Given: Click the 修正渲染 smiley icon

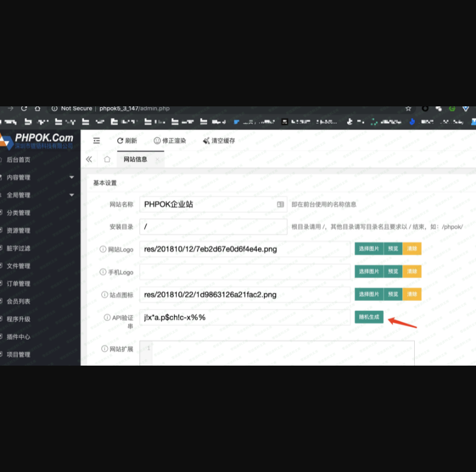Looking at the screenshot, I should [157, 140].
